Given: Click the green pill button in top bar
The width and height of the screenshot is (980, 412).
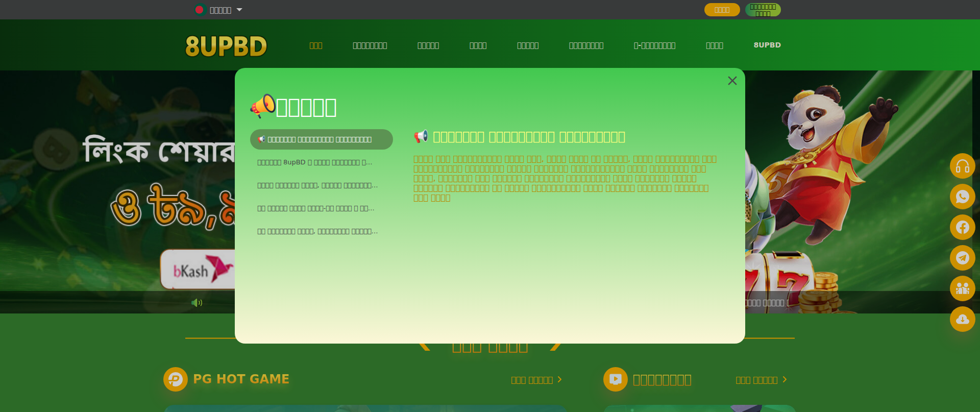Looking at the screenshot, I should [x=763, y=10].
